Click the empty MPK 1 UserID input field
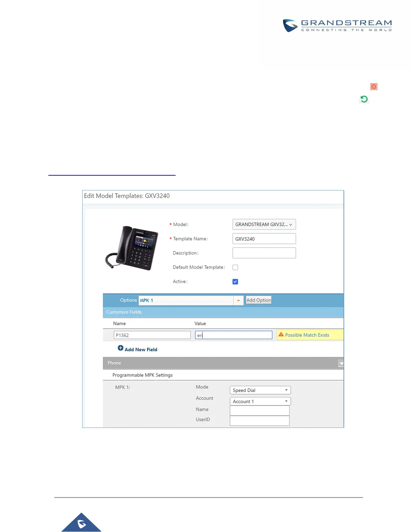This screenshot has width=411, height=532. (260, 420)
